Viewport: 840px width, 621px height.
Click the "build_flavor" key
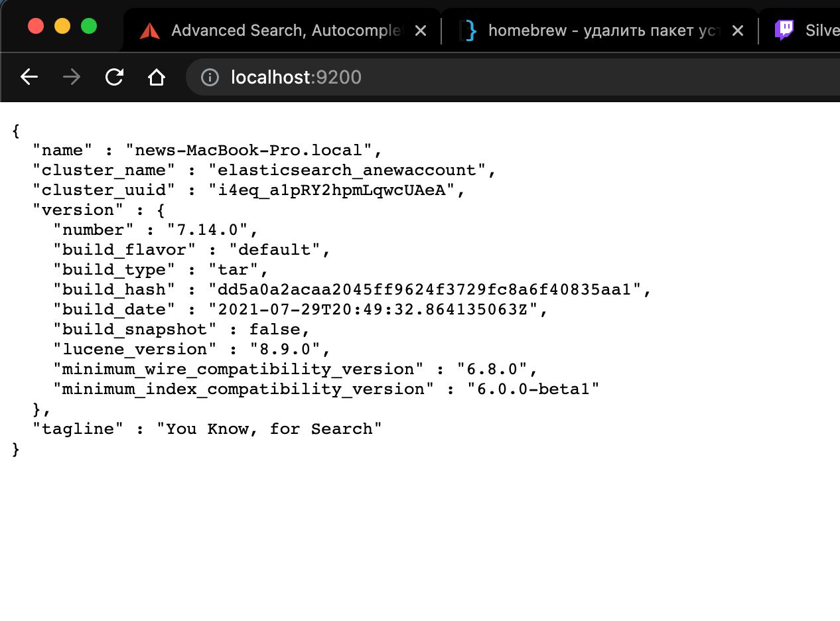125,249
